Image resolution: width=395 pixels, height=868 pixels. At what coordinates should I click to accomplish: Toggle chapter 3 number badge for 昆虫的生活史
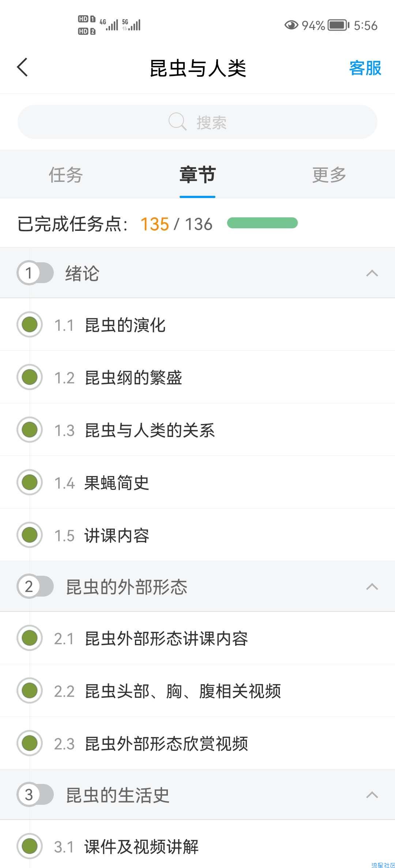35,794
